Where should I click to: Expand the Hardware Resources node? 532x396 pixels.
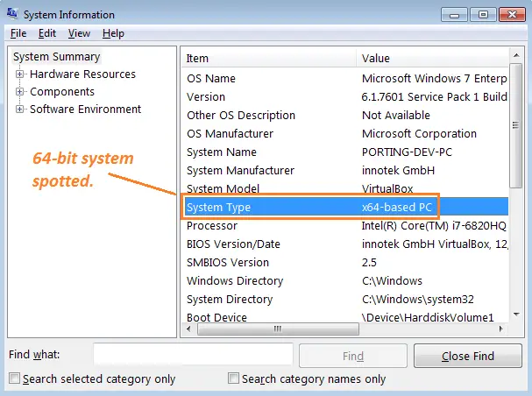tap(19, 74)
